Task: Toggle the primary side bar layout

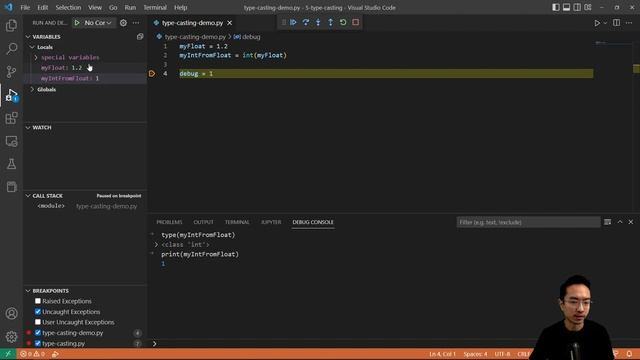Action: [556, 7]
